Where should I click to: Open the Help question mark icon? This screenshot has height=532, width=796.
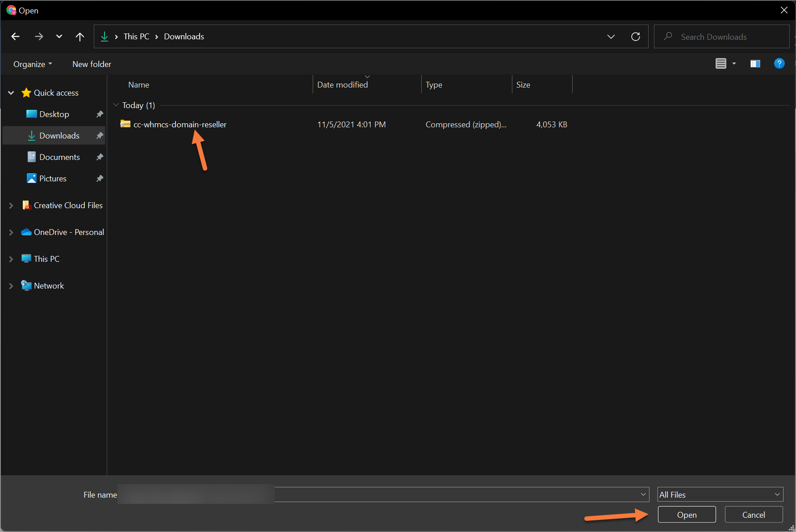pos(779,64)
